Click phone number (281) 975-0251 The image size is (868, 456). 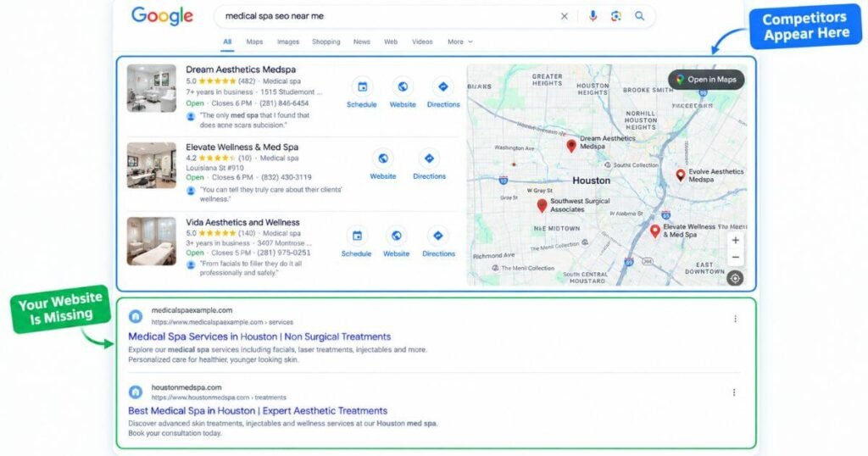click(285, 253)
